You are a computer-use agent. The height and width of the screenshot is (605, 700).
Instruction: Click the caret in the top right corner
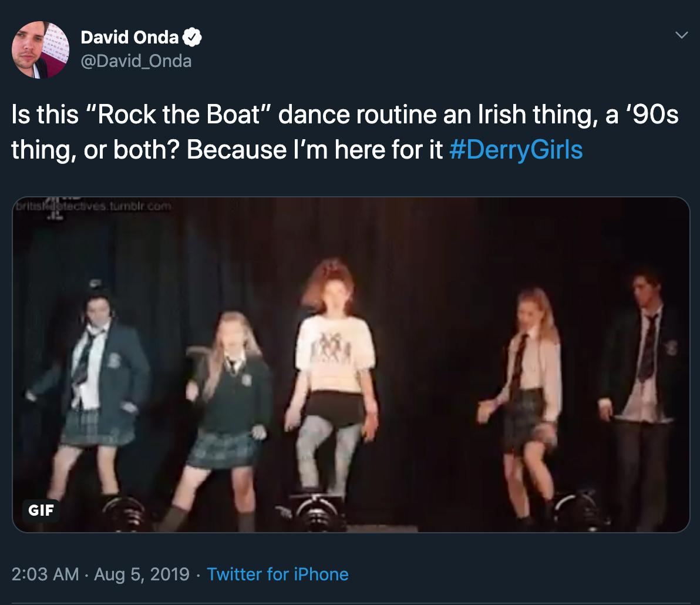681,35
